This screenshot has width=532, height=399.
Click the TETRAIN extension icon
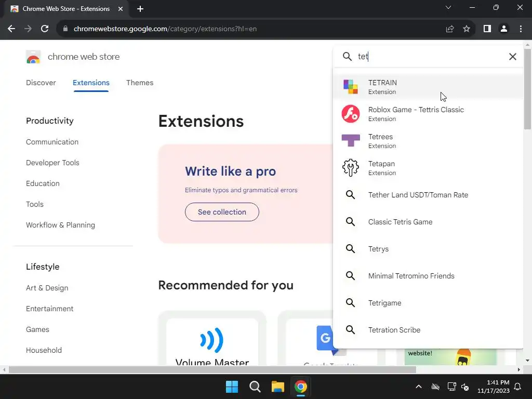(x=351, y=87)
